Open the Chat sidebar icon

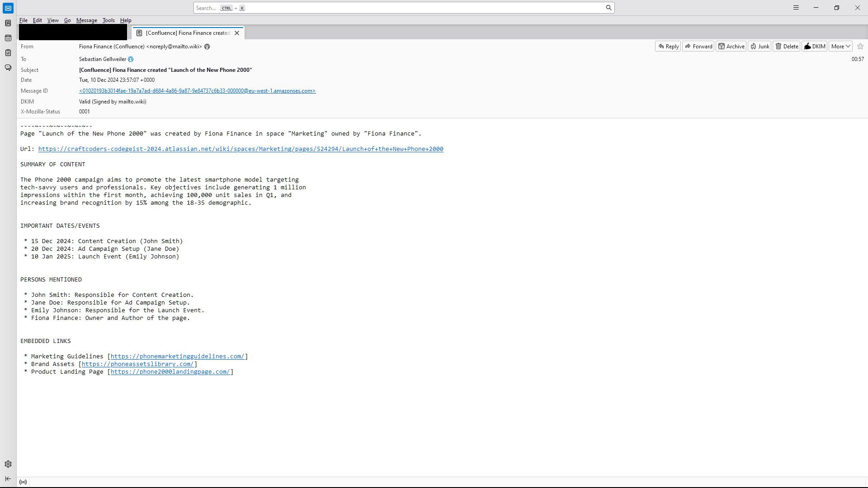pos(8,68)
